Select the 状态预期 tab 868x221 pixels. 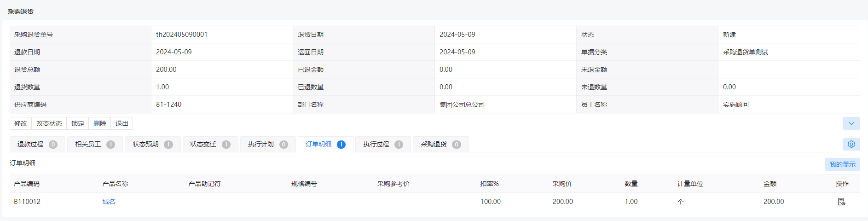152,145
